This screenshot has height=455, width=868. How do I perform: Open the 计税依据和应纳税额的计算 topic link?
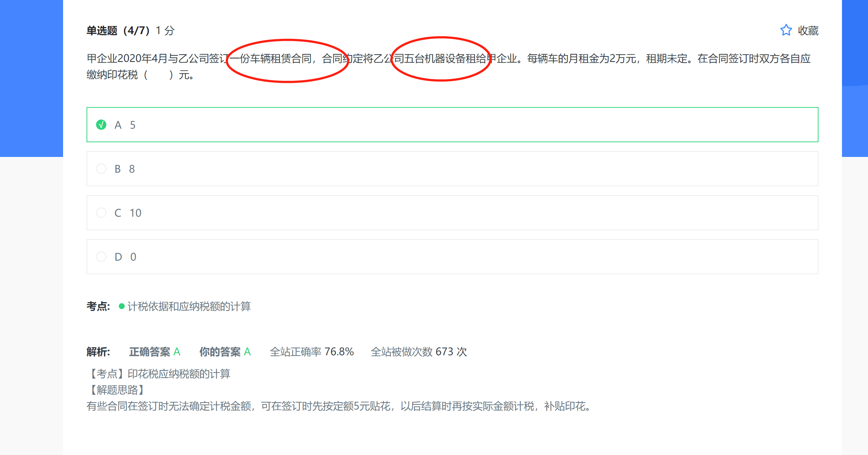(189, 307)
